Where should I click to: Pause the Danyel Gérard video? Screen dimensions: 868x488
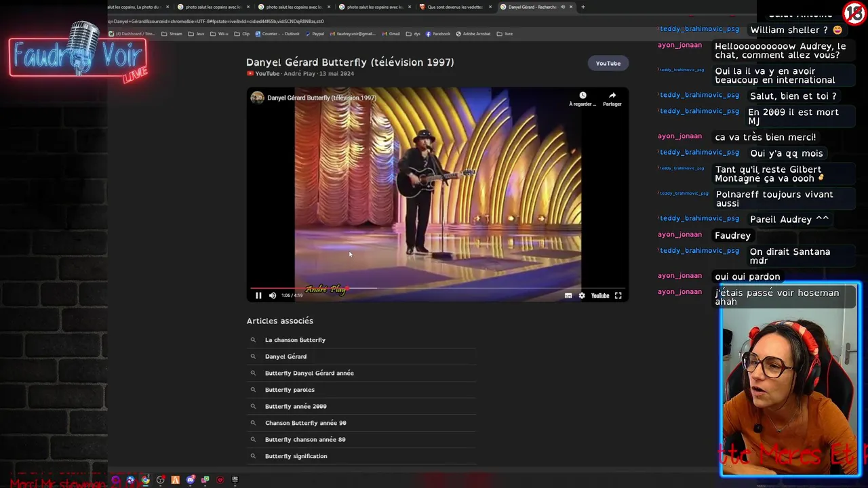click(258, 296)
